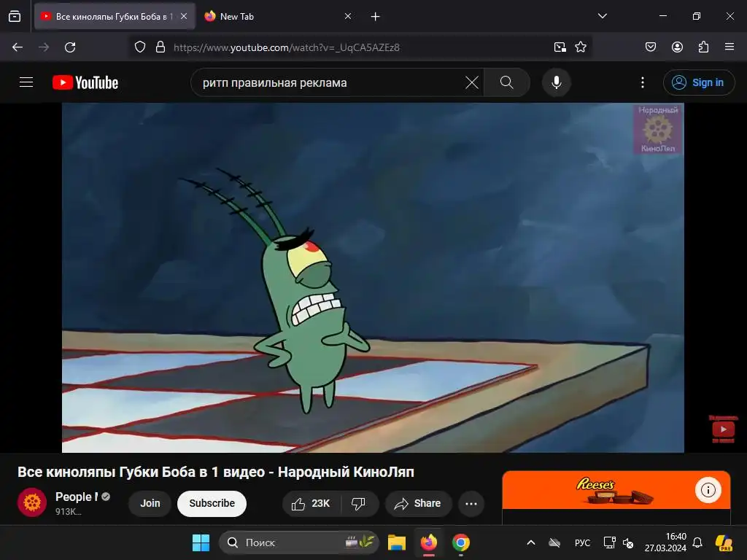The width and height of the screenshot is (747, 560).
Task: Click the video title text
Action: (x=216, y=472)
